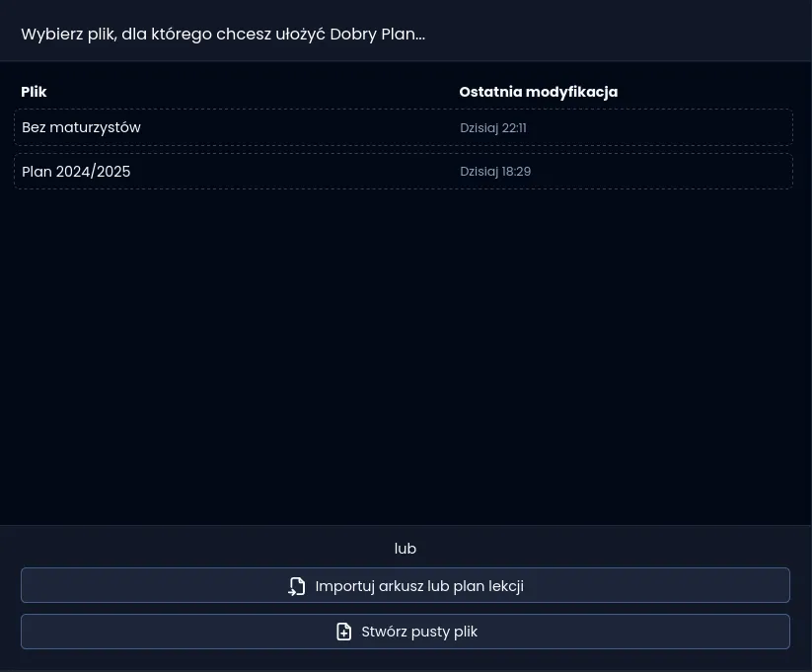Sort by the Plik column header
The height and width of the screenshot is (672, 812).
pos(35,92)
